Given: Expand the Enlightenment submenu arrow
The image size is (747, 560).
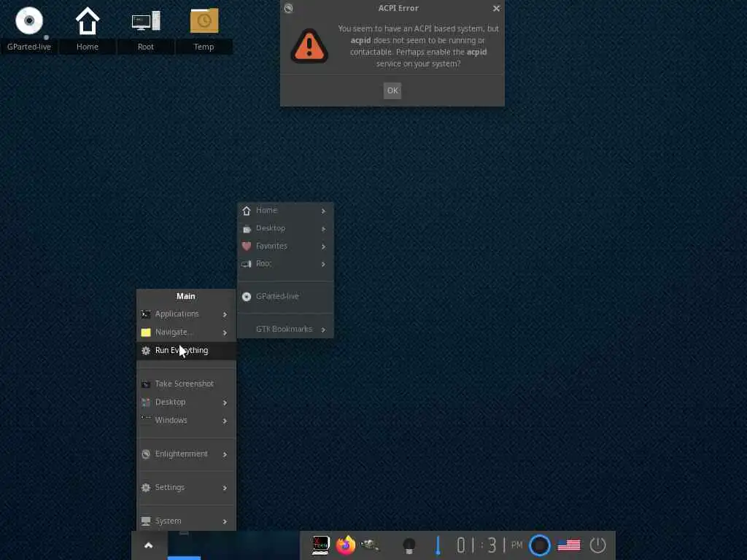Looking at the screenshot, I should point(225,454).
